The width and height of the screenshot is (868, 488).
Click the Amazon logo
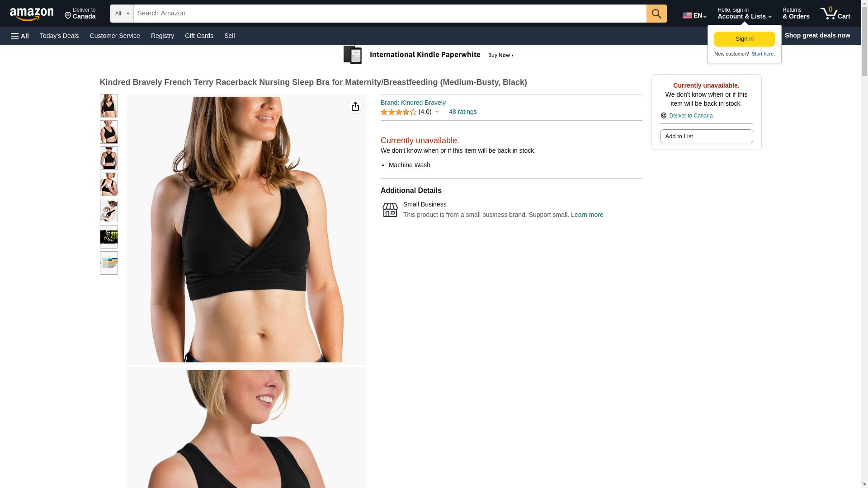pos(32,14)
